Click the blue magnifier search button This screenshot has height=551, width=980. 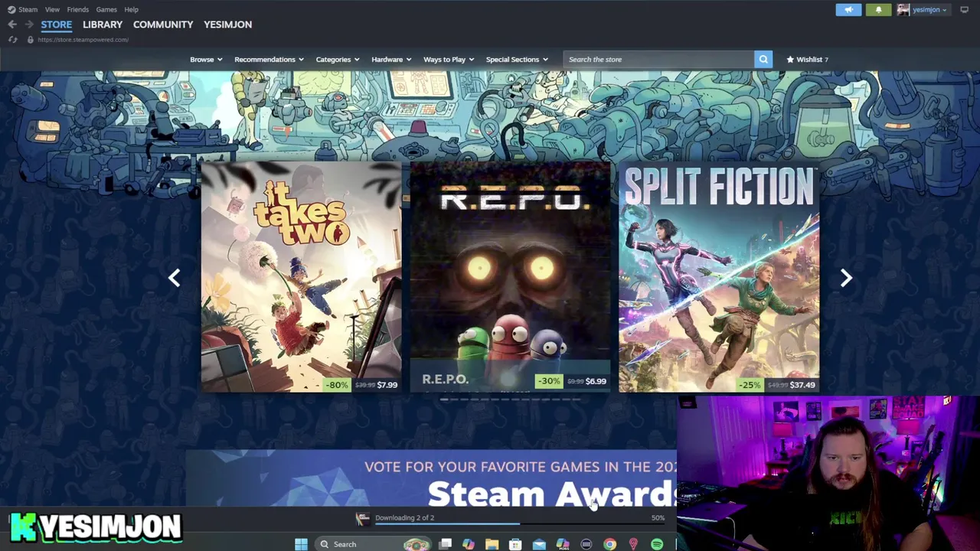[x=763, y=60]
